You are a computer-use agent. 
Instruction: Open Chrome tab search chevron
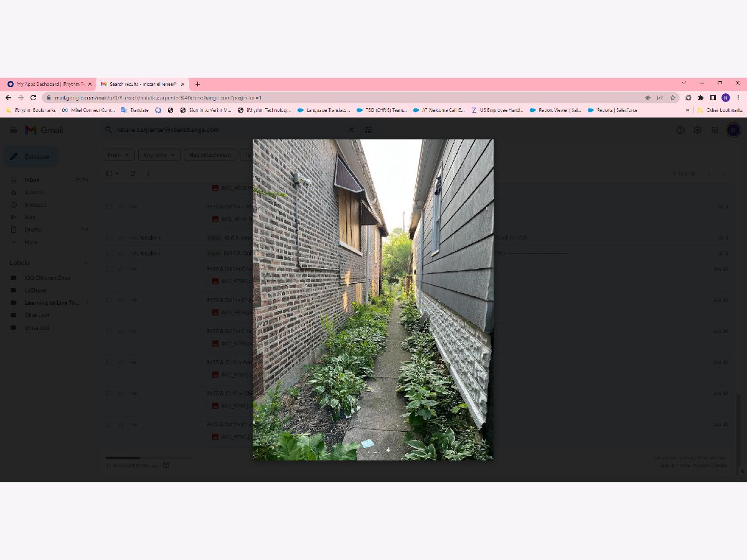pyautogui.click(x=684, y=83)
